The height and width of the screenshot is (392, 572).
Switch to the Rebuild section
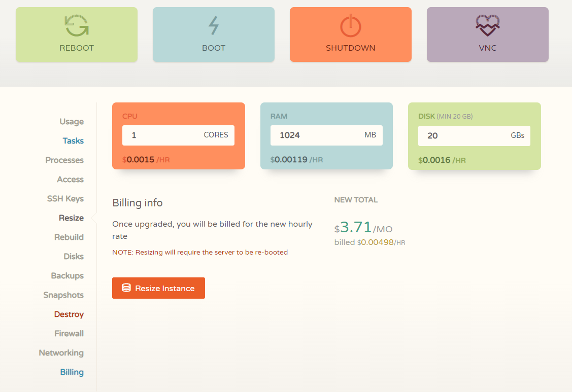[69, 237]
